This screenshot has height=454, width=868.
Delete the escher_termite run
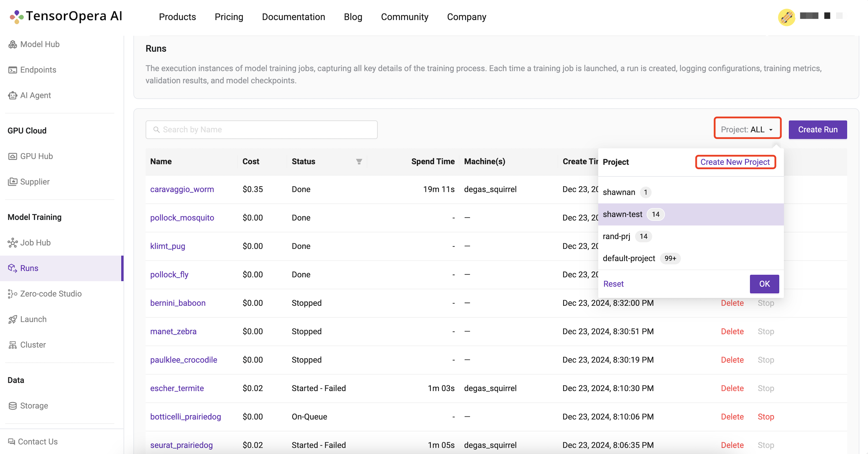tap(732, 388)
